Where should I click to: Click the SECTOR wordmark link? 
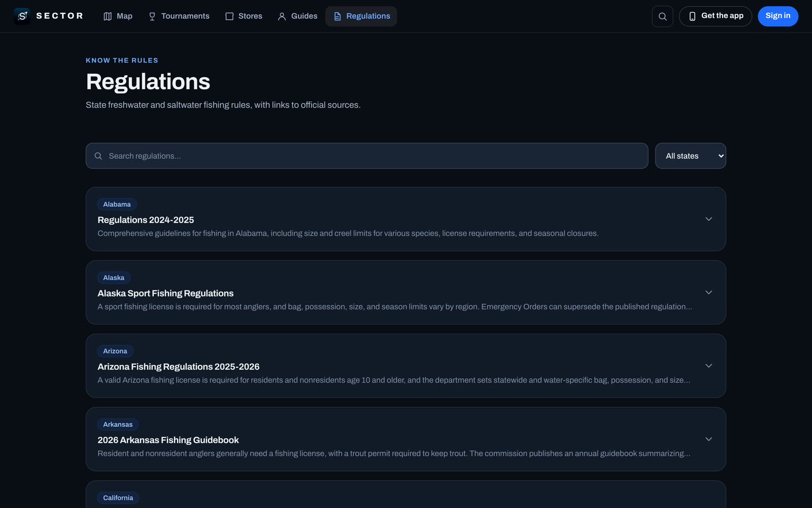click(x=60, y=16)
